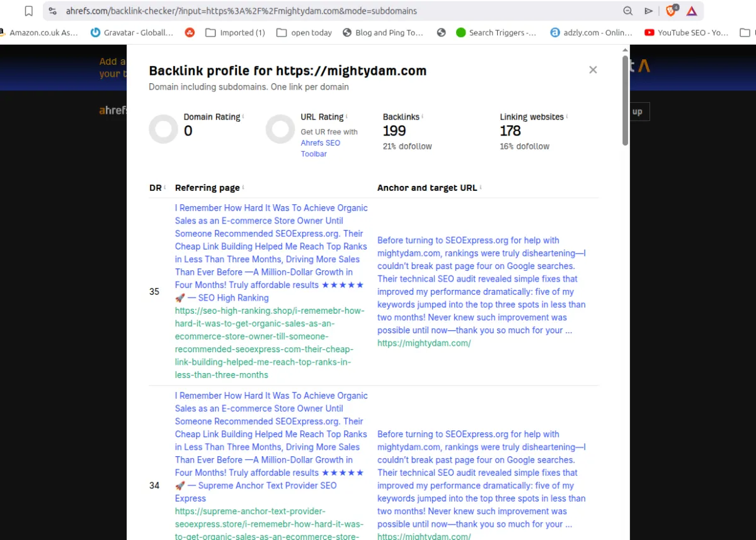Viewport: 756px width, 540px height.
Task: Open the YouTube SEO bookmark
Action: [686, 33]
